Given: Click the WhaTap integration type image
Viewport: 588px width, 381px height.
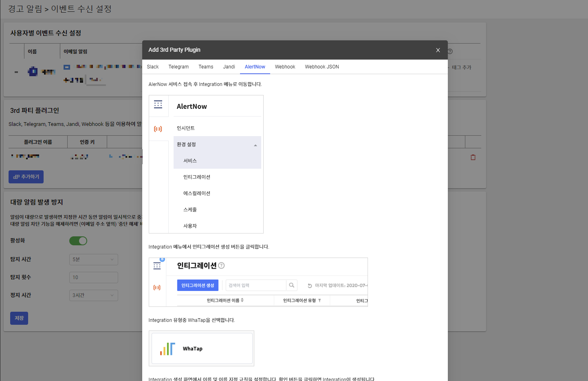Looking at the screenshot, I should tap(201, 348).
